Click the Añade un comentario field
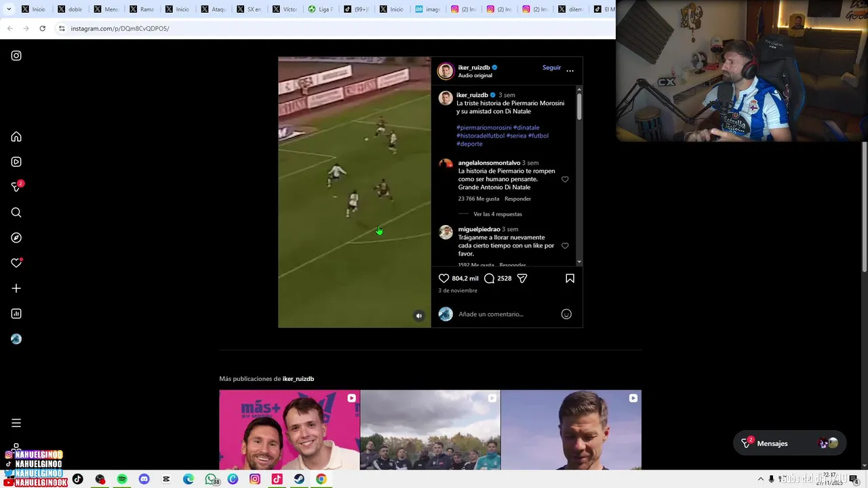This screenshot has width=868, height=488. (506, 314)
